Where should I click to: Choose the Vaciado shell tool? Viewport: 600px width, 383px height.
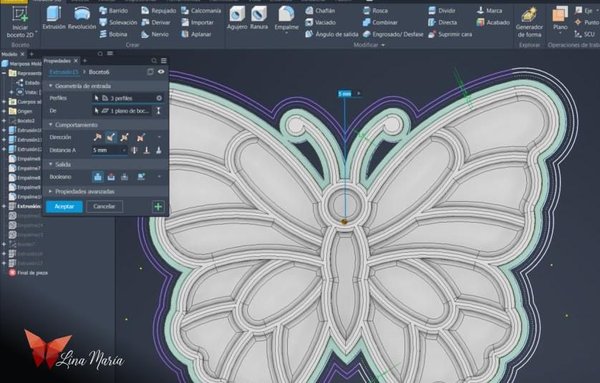point(319,23)
